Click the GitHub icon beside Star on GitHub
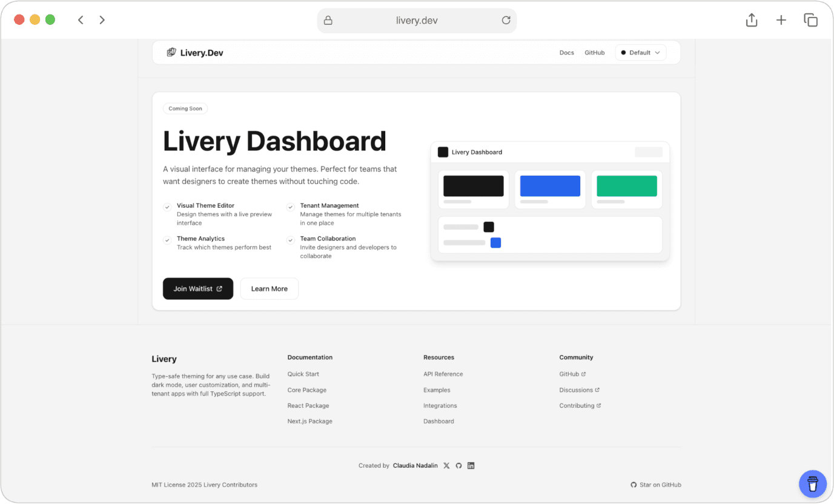This screenshot has width=834, height=504. (632, 485)
